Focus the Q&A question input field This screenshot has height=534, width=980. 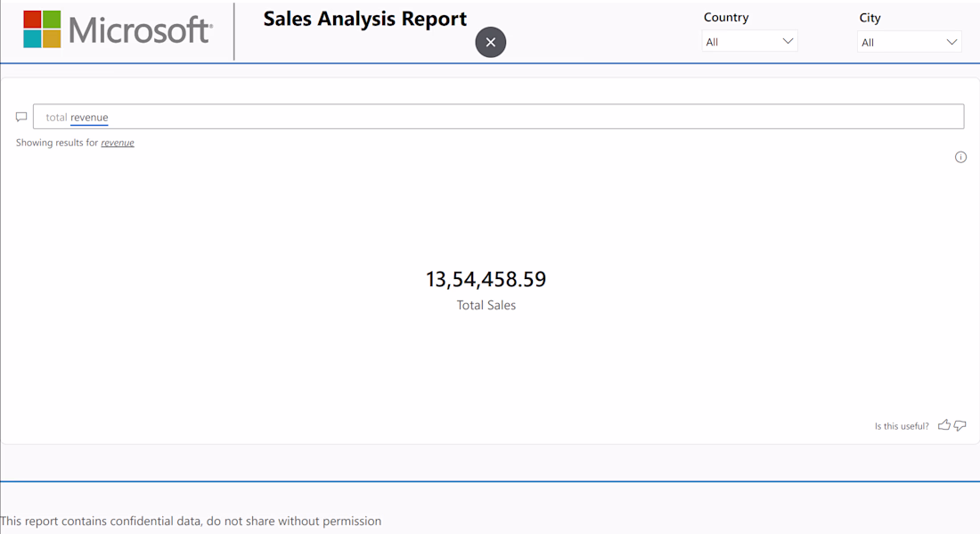click(498, 116)
